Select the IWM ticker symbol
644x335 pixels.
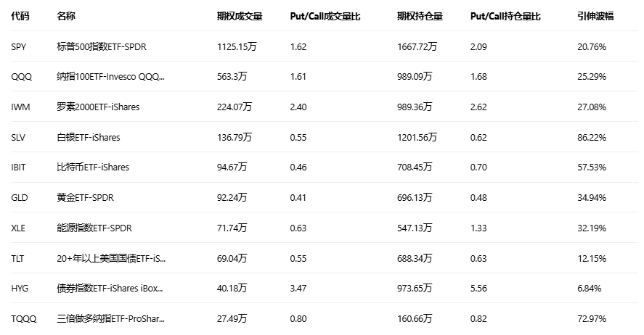click(x=20, y=107)
